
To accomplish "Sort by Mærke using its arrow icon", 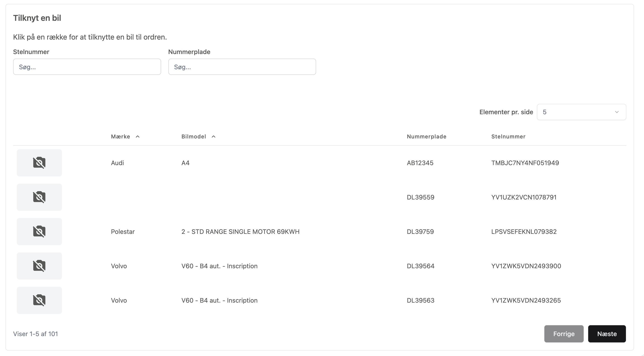I will (138, 137).
